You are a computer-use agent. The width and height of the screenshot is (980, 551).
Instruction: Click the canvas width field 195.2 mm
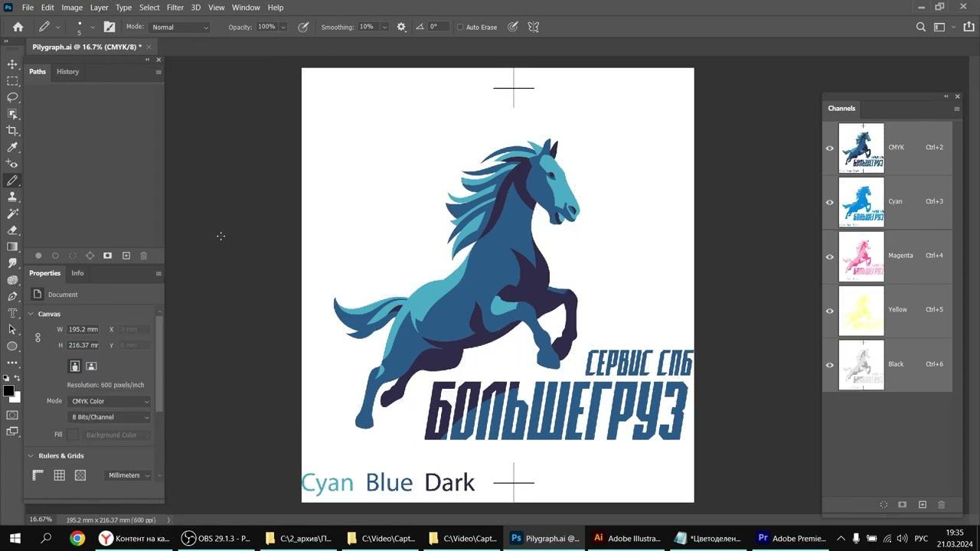click(83, 329)
